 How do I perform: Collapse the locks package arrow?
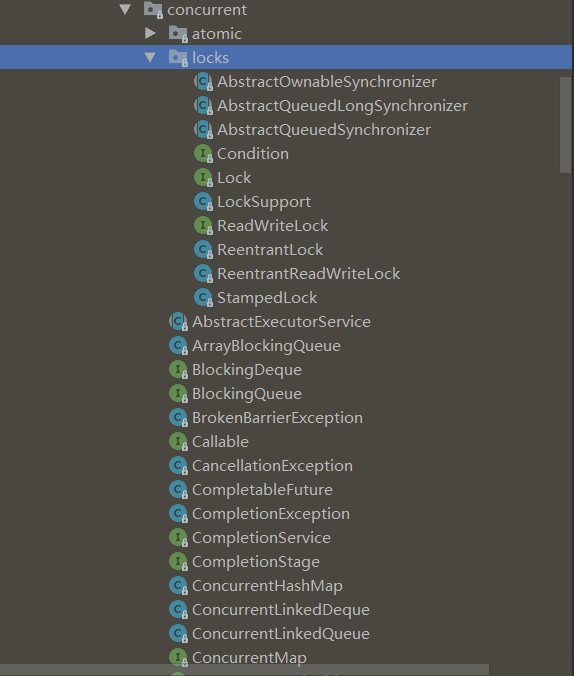[150, 57]
